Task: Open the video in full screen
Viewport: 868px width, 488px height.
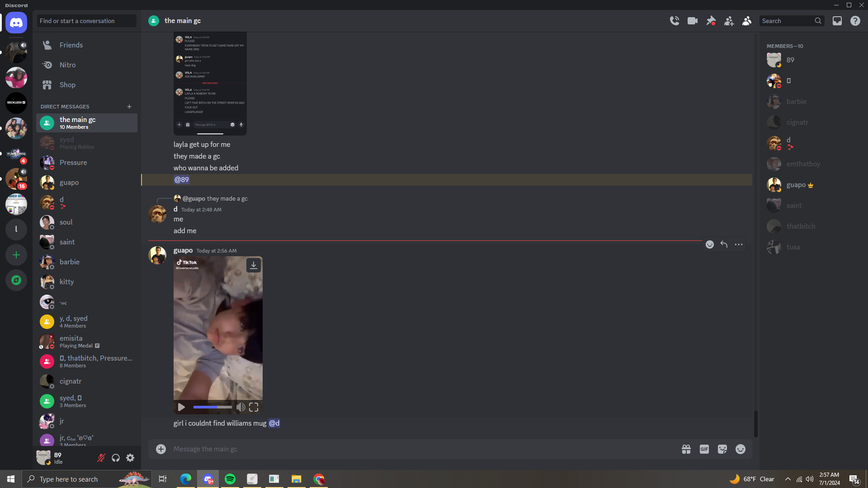Action: pos(254,407)
